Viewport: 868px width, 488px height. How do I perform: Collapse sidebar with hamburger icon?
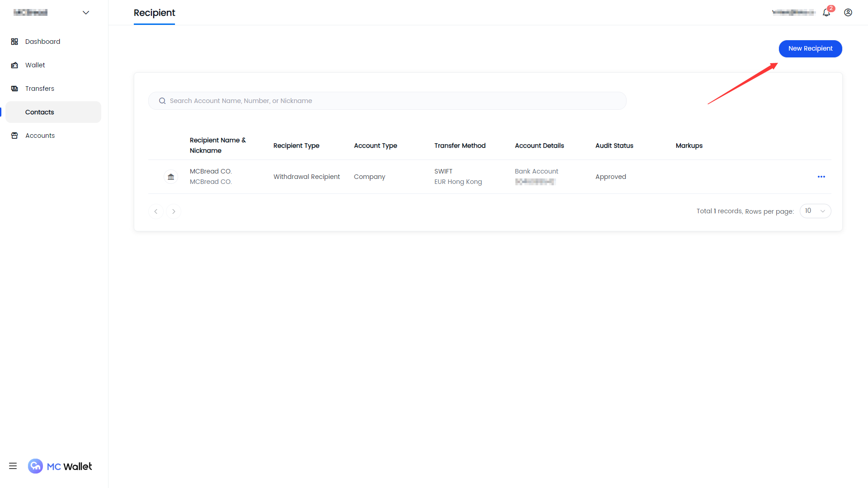point(13,466)
